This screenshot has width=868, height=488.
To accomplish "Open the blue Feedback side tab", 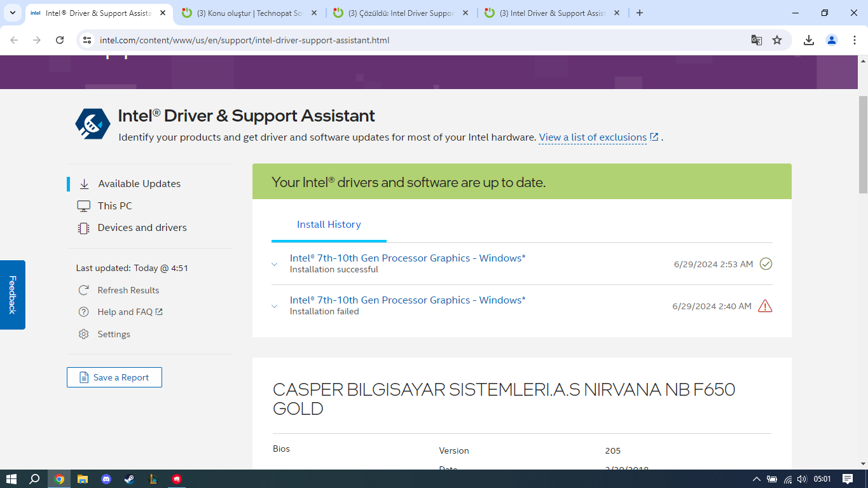I will [x=12, y=295].
